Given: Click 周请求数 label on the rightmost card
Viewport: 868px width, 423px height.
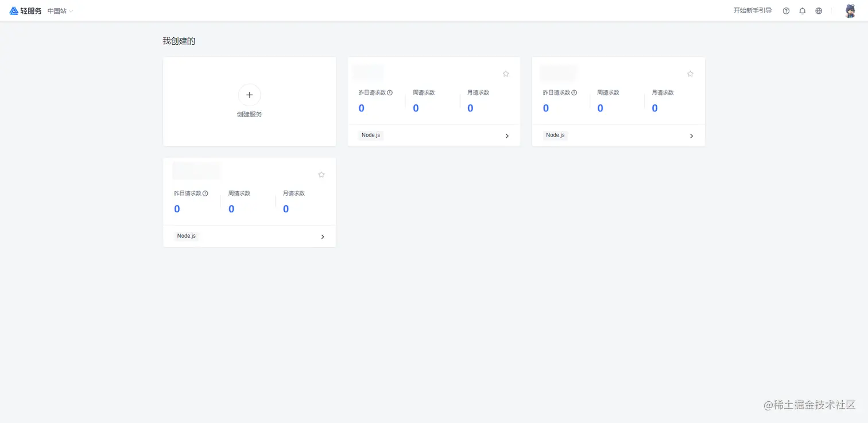Looking at the screenshot, I should pyautogui.click(x=608, y=92).
